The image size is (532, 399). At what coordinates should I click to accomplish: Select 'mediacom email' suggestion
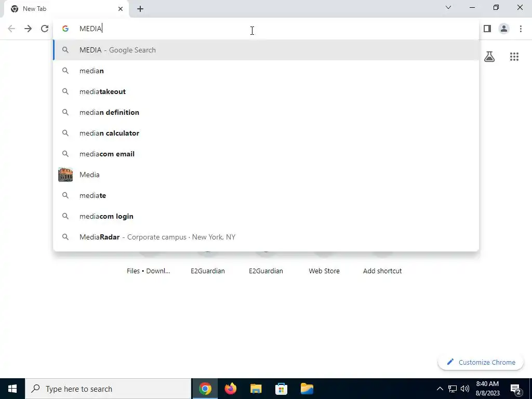(266, 154)
